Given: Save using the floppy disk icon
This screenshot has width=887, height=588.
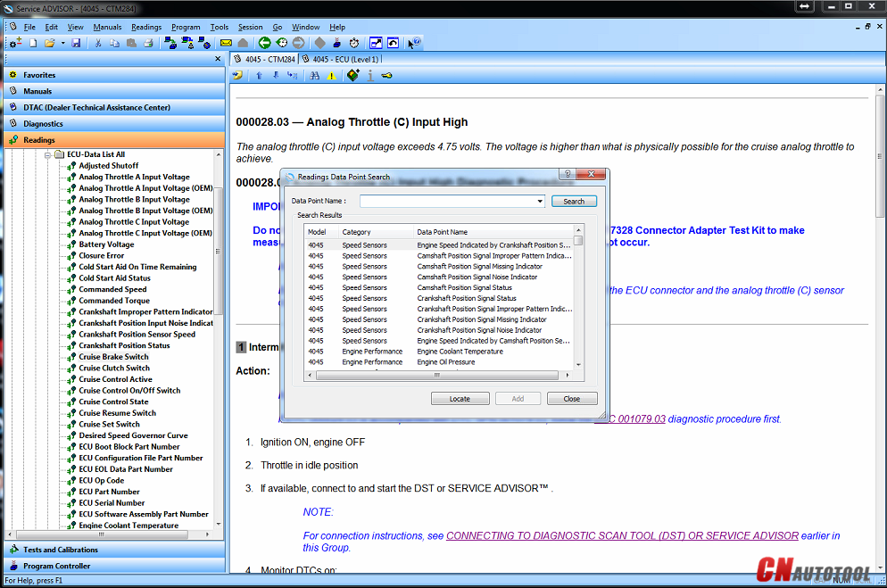Looking at the screenshot, I should pos(76,43).
